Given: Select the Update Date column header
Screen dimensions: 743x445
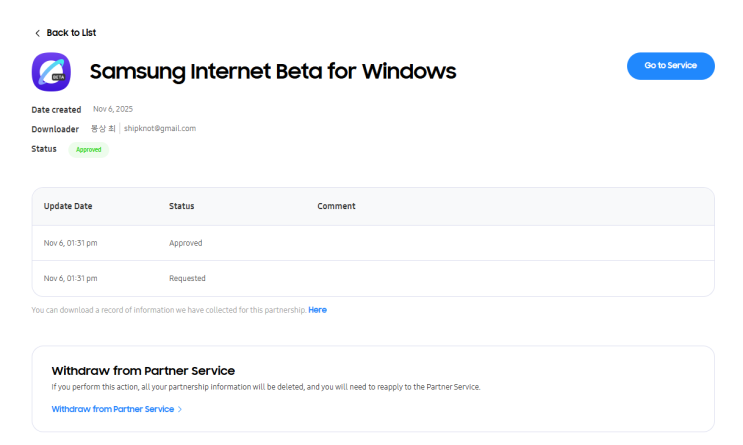Looking at the screenshot, I should pyautogui.click(x=68, y=206).
